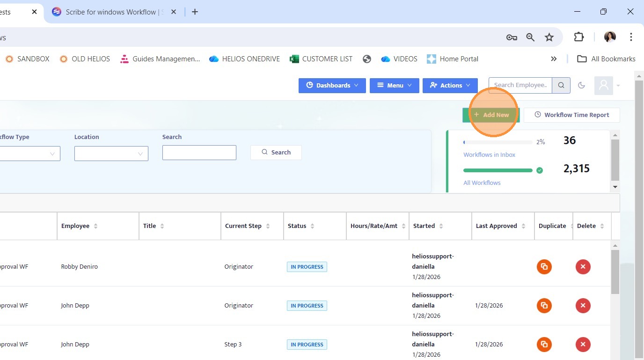Open the globe bookmark icon

pyautogui.click(x=367, y=59)
